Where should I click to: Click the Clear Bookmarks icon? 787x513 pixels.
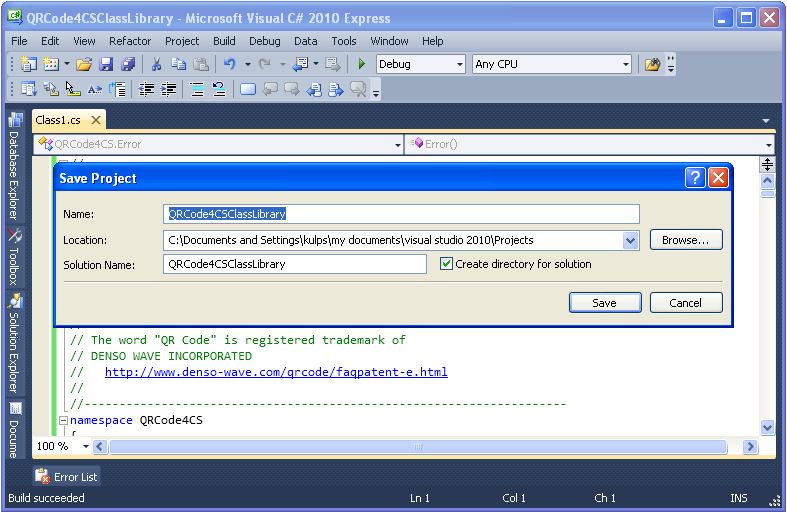coord(358,89)
